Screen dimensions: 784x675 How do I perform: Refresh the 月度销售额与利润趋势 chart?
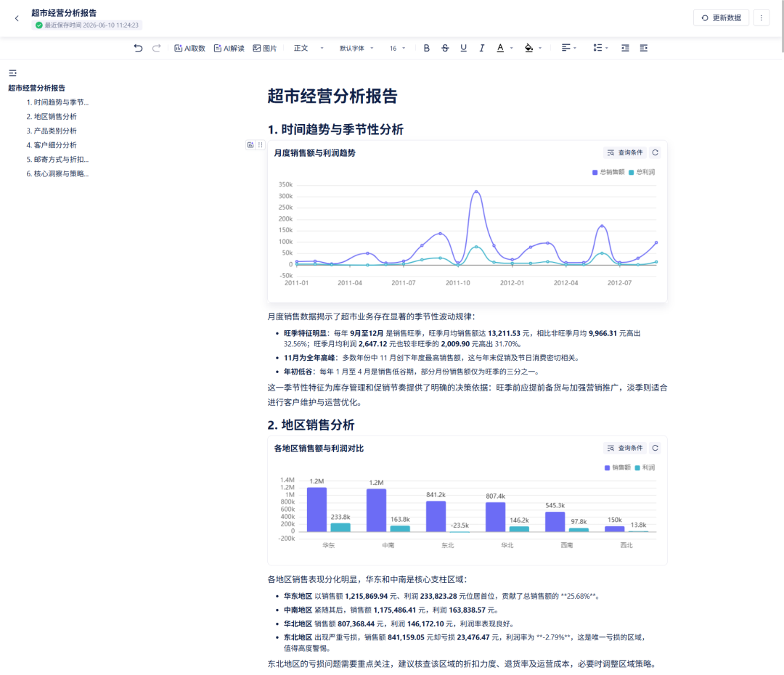click(655, 152)
